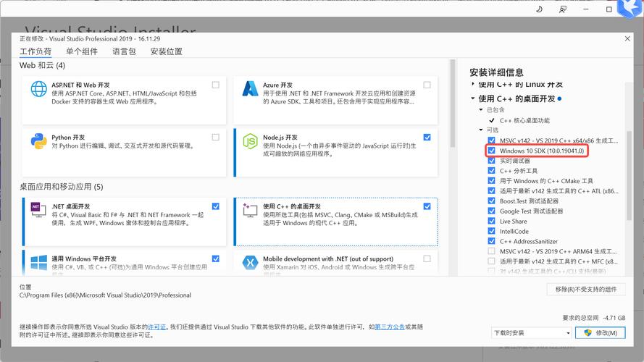Click 桌面应用和移动应用 (5) heading
This screenshot has height=362, width=644.
tap(61, 187)
